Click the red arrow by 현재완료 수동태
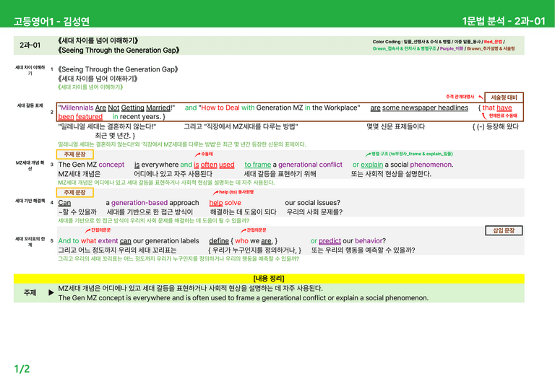 coord(484,116)
